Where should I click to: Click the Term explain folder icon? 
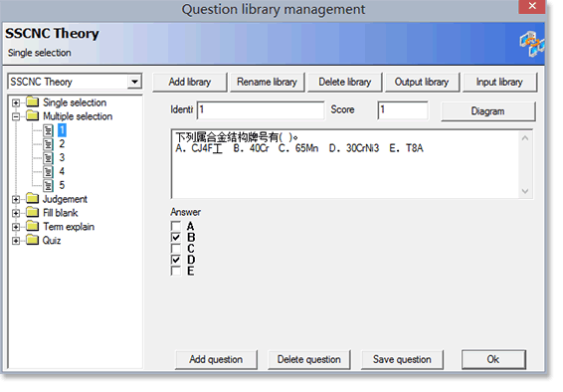click(32, 227)
